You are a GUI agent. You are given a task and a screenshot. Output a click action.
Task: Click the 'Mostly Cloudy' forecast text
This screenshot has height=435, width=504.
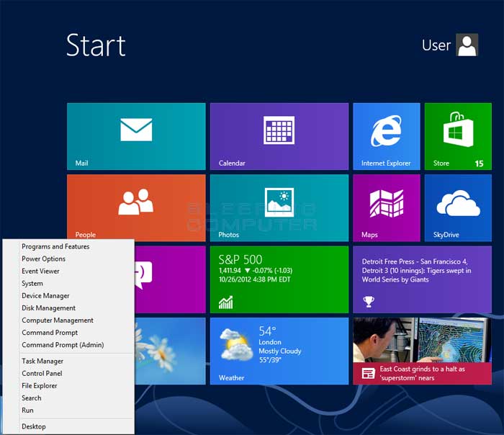pyautogui.click(x=280, y=351)
